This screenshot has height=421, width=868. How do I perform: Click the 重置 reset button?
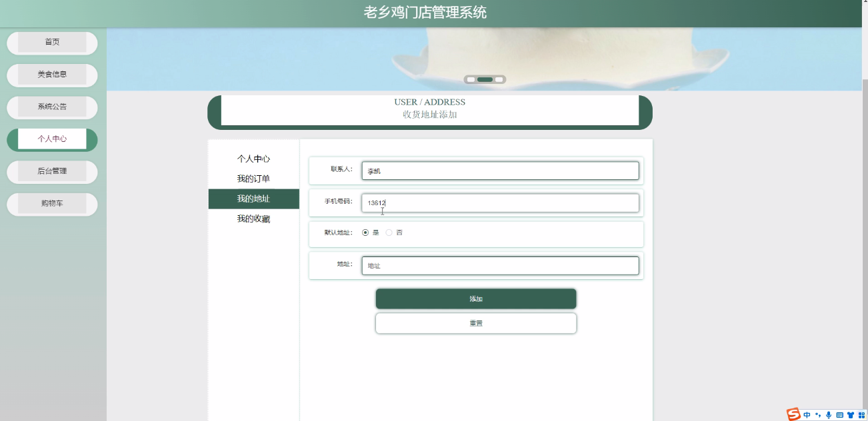(476, 323)
